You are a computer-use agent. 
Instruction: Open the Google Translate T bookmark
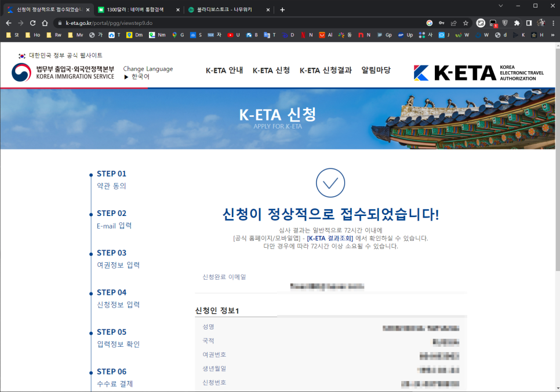coord(270,35)
